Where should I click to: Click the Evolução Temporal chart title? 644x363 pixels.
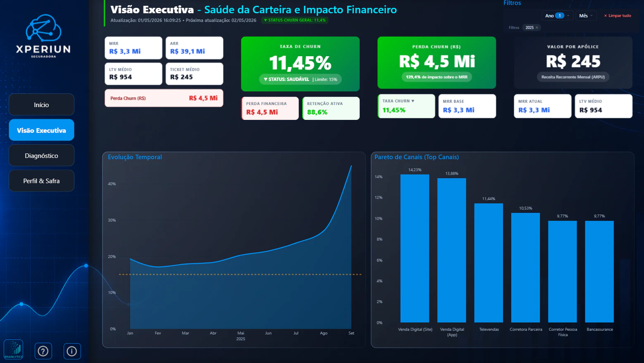(135, 157)
